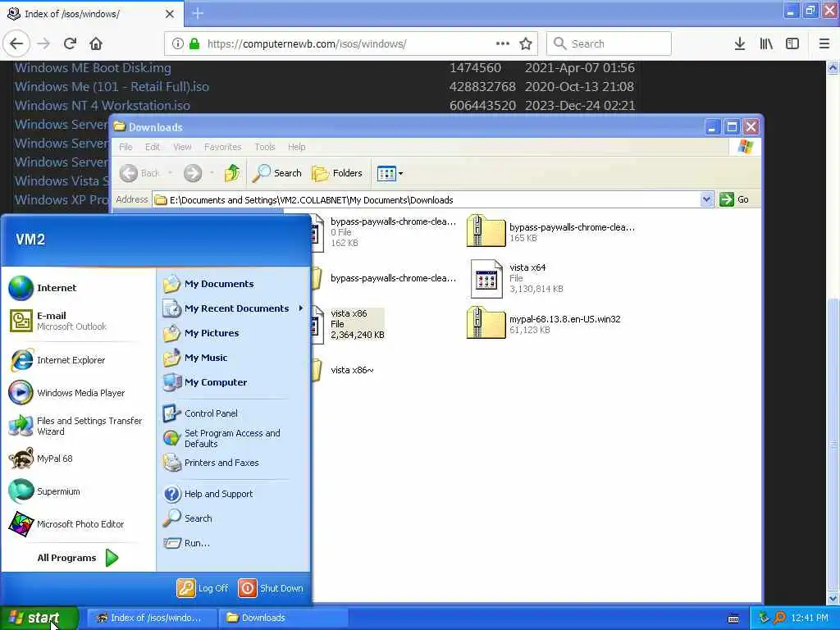Image resolution: width=840 pixels, height=630 pixels.
Task: Open a new browser tab
Action: [x=198, y=13]
